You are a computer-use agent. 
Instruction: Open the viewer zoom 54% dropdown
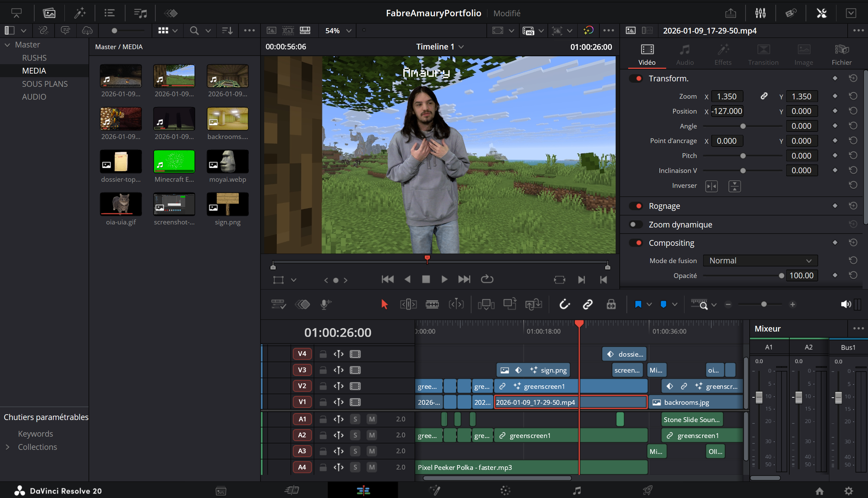(338, 31)
